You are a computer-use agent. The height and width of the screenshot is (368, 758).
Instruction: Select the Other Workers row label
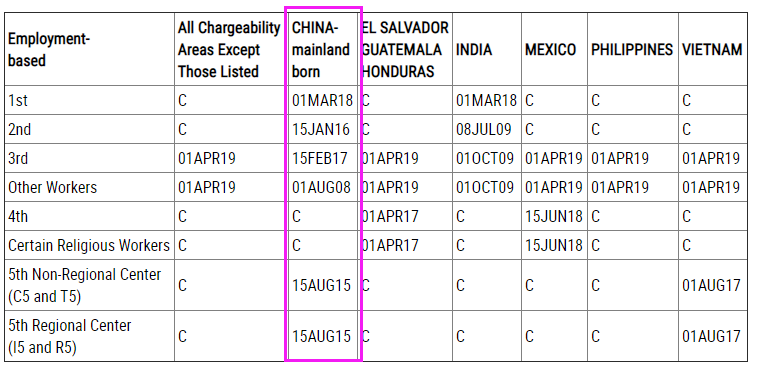pyautogui.click(x=52, y=188)
